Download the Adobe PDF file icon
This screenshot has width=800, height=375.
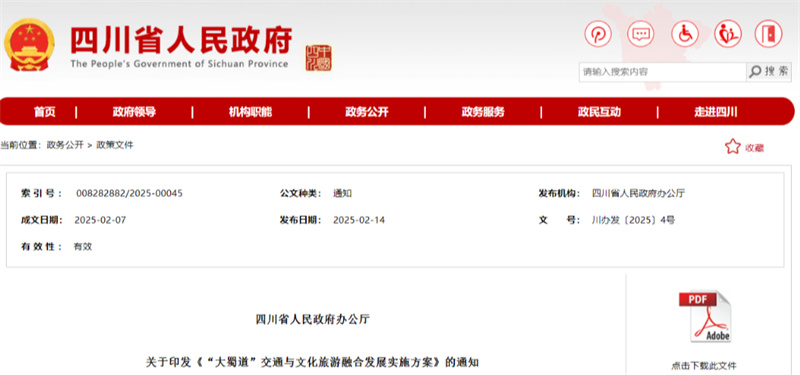(x=705, y=316)
